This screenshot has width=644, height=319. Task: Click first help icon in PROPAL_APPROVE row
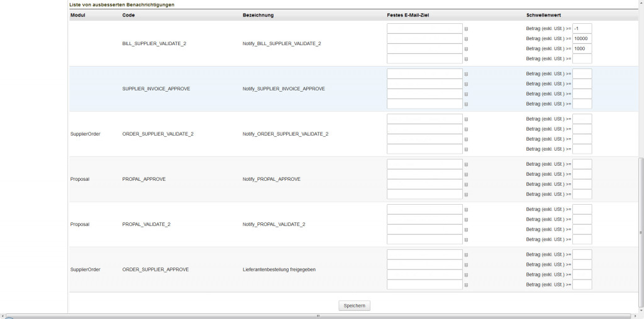(466, 165)
